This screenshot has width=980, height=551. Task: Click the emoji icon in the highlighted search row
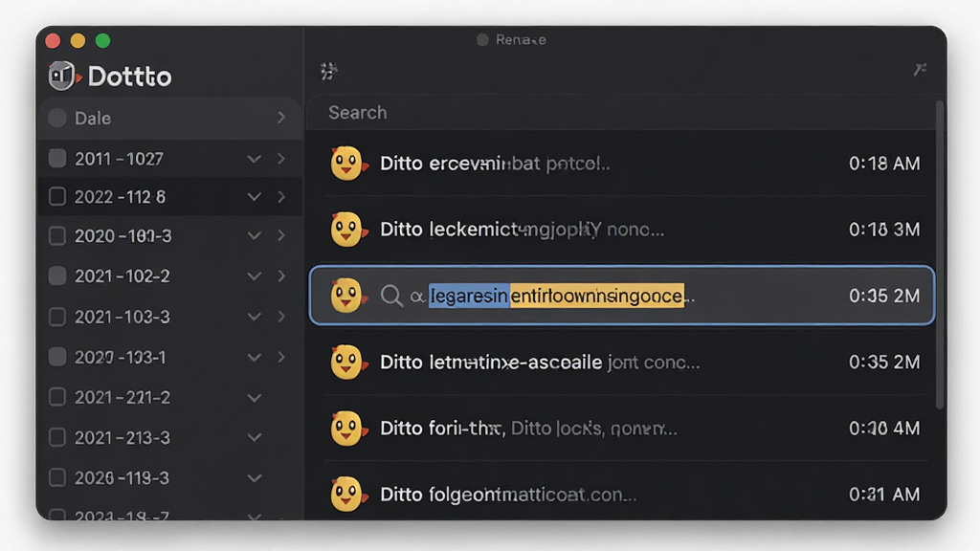pyautogui.click(x=348, y=295)
